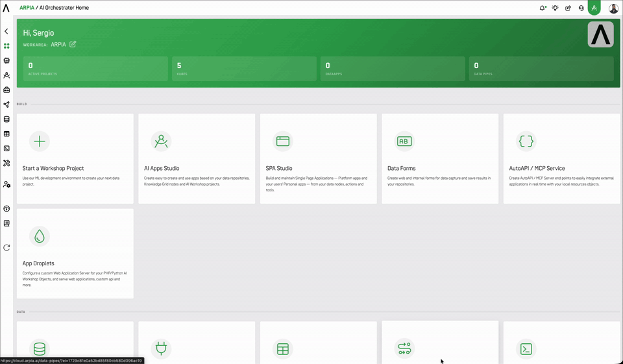Open the AutoAPI / MCP Service card
623x364 pixels.
(562, 159)
